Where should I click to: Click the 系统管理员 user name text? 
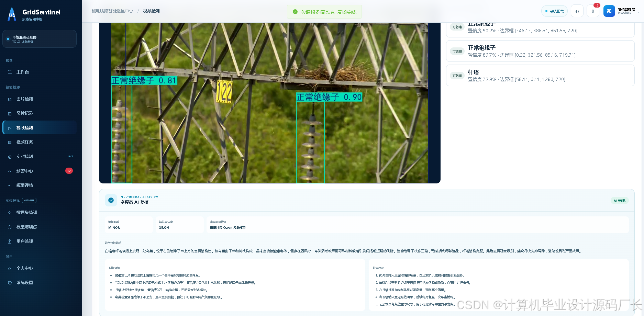(x=626, y=10)
